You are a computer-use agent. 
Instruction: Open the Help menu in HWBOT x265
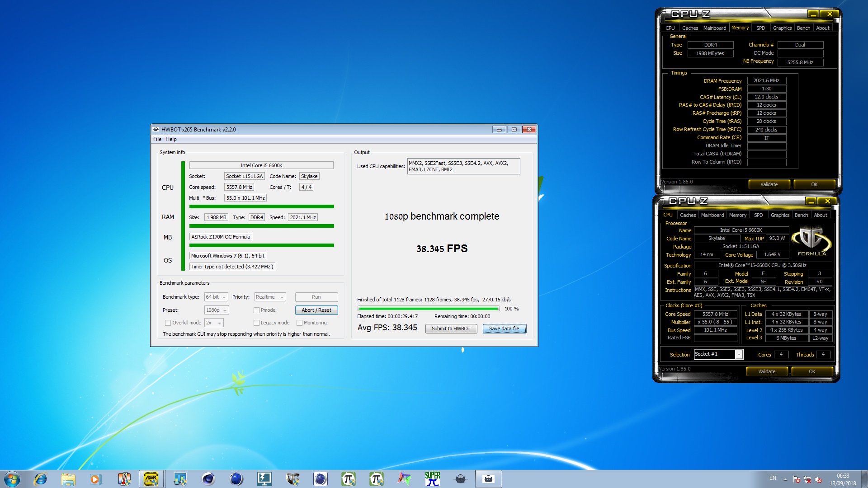pos(171,139)
